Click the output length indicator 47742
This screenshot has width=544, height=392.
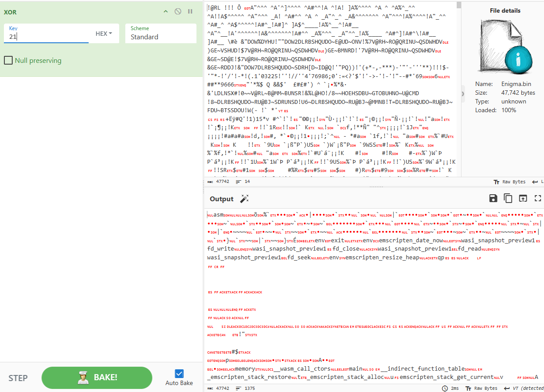point(218,388)
